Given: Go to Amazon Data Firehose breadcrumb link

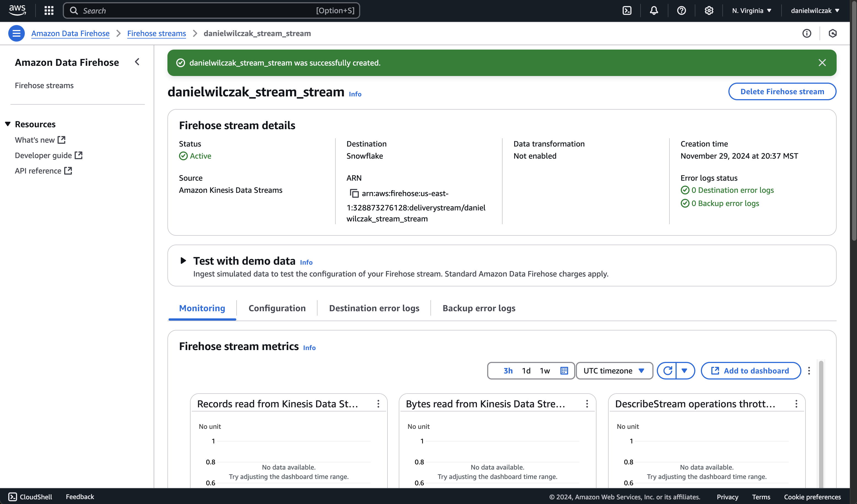Looking at the screenshot, I should [70, 33].
